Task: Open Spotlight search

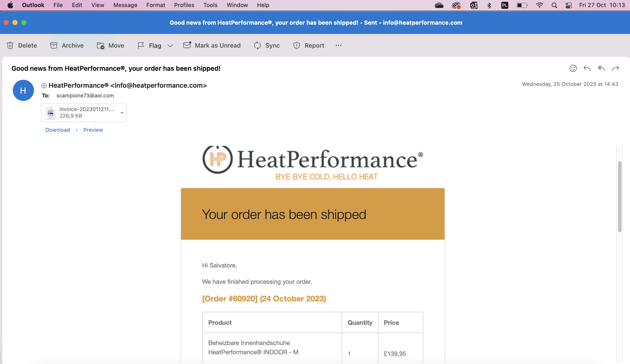Action: pyautogui.click(x=554, y=5)
